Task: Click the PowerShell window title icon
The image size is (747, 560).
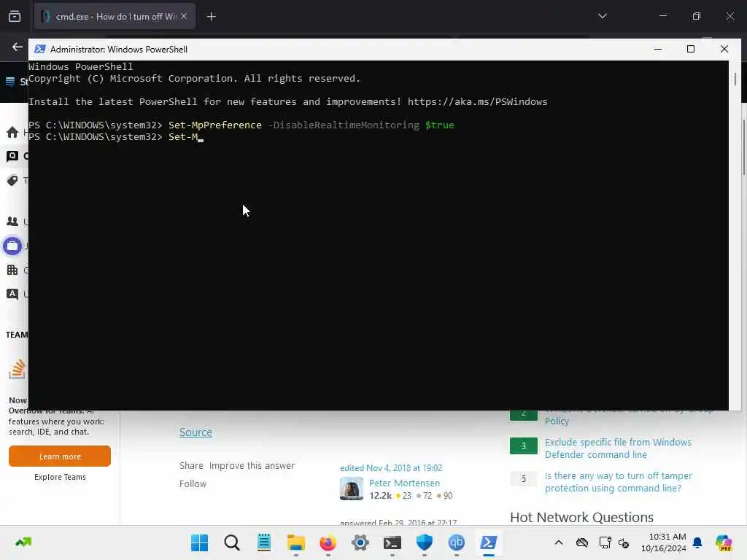Action: pos(40,49)
